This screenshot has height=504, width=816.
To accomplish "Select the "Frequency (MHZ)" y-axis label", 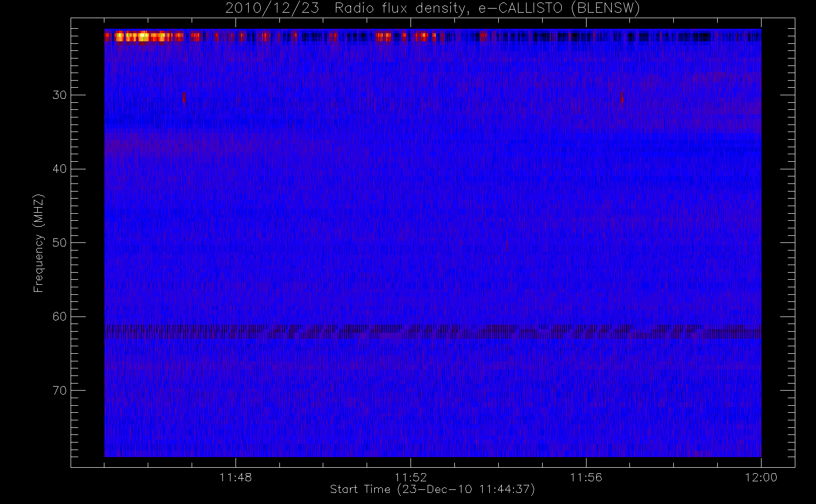I will [38, 243].
